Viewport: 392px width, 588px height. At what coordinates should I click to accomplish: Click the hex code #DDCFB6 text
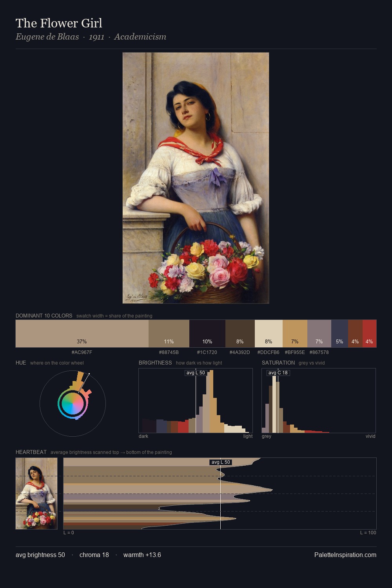pyautogui.click(x=269, y=352)
